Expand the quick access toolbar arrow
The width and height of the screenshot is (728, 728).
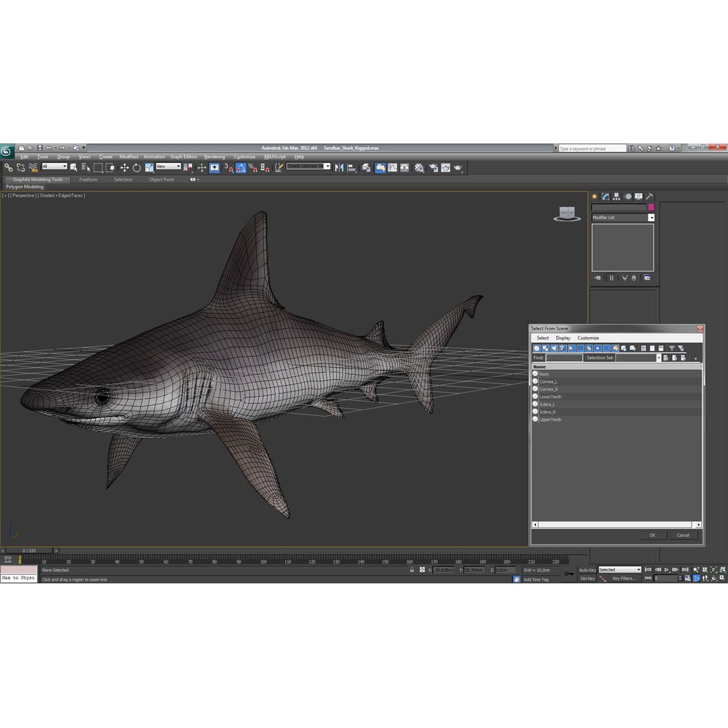click(84, 148)
